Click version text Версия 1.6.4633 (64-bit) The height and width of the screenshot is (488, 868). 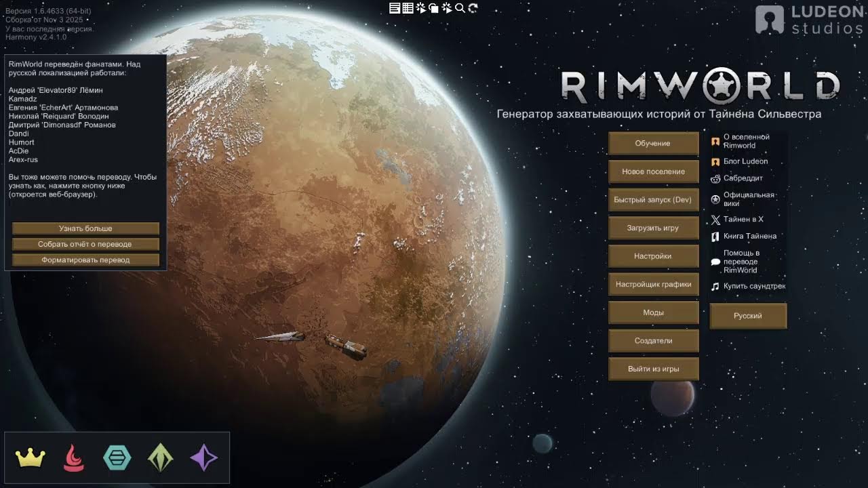point(48,12)
